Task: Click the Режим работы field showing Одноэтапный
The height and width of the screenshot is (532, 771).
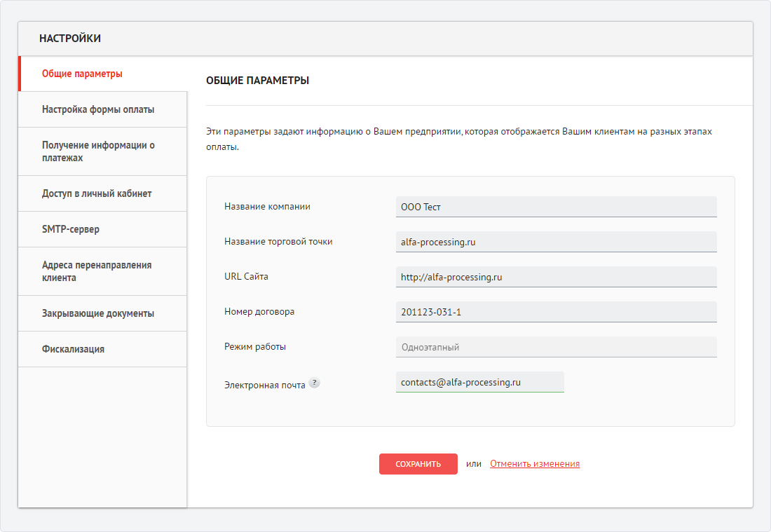Action: tap(556, 347)
